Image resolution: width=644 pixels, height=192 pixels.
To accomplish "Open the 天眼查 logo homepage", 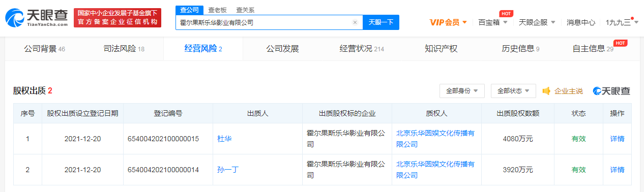I will (36, 17).
